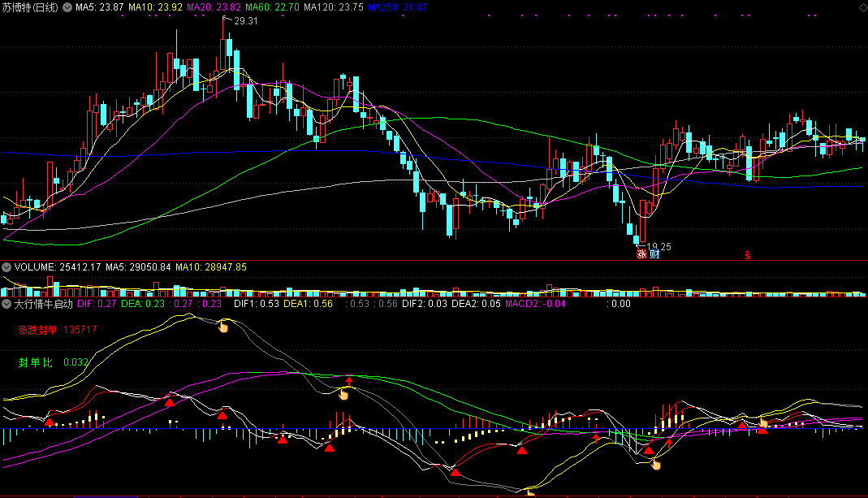This screenshot has width=868, height=498.
Task: Click the VOLUME: 25412.17 readout
Action: [58, 267]
